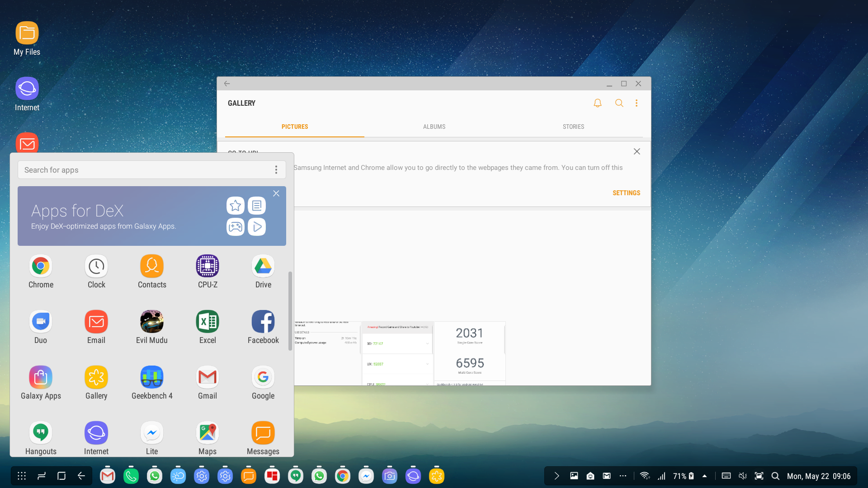Open the Internet desktop shortcut
Screen dimensions: 868x488
point(27,94)
